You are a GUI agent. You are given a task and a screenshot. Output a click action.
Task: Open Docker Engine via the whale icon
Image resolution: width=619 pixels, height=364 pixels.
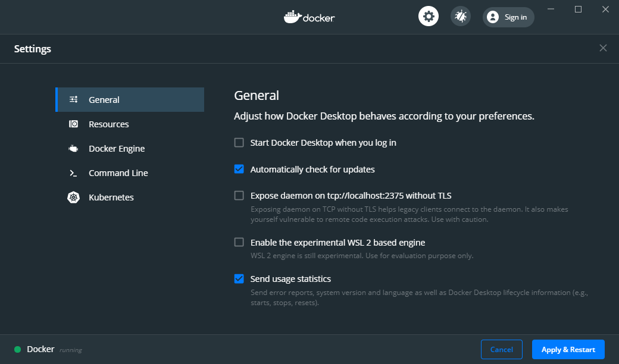click(74, 148)
